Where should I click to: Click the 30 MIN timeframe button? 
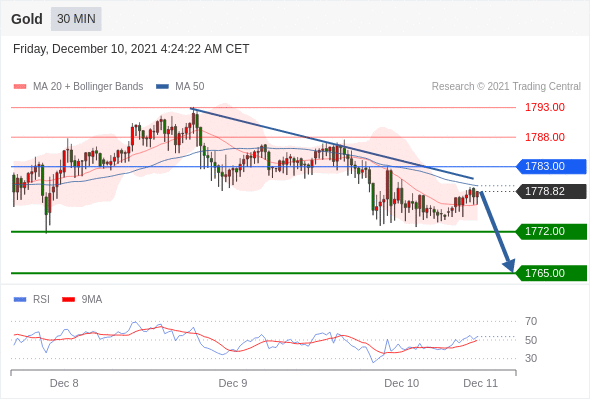pos(76,19)
